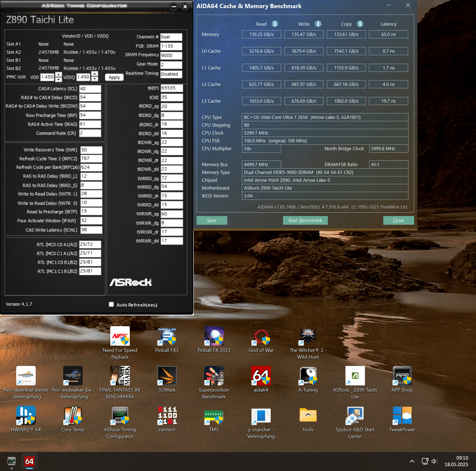Decrease PMIC VDD voltage stepper down
This screenshot has height=471, width=476.
[x=58, y=79]
